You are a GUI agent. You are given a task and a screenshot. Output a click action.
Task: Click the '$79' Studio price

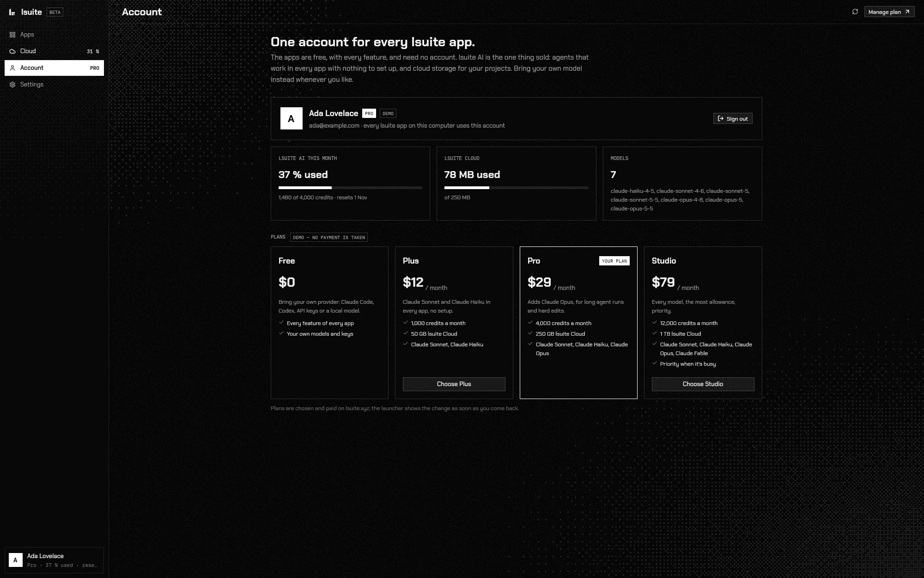663,282
